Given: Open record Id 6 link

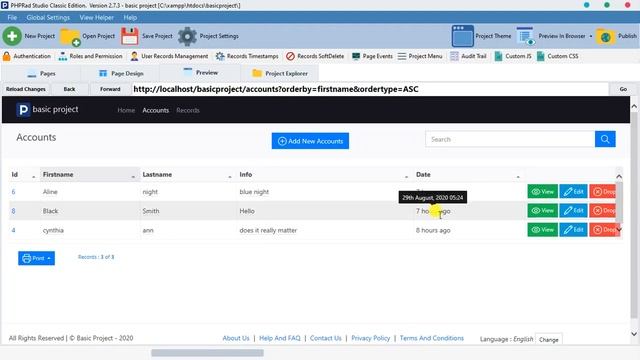Looking at the screenshot, I should click(13, 192).
